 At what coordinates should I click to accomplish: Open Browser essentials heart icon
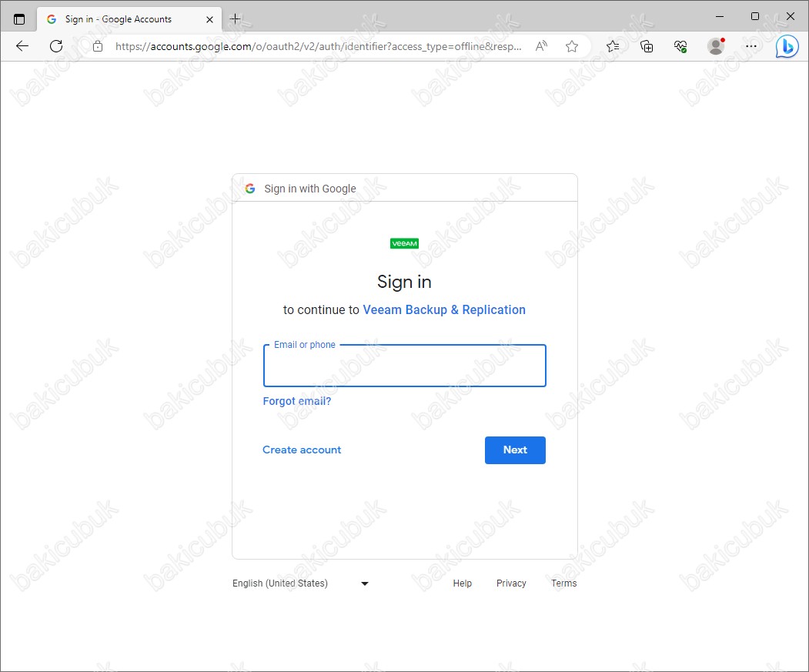point(680,46)
